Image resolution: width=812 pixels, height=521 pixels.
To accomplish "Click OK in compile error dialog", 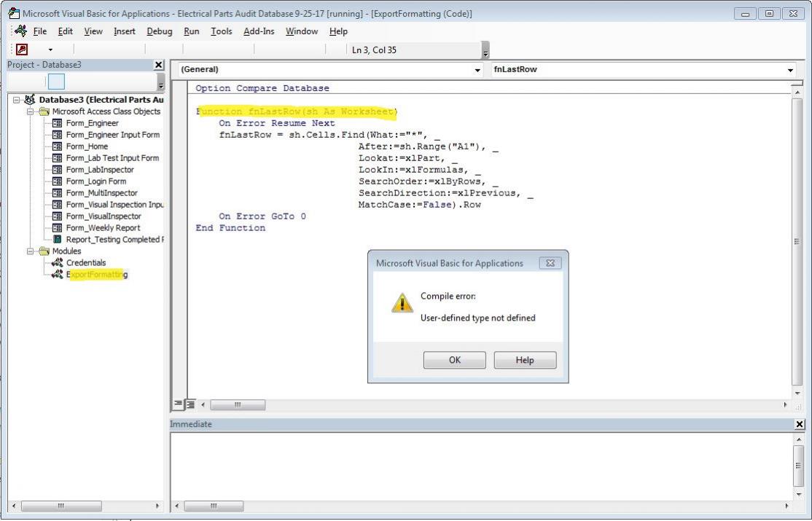I will pyautogui.click(x=455, y=360).
